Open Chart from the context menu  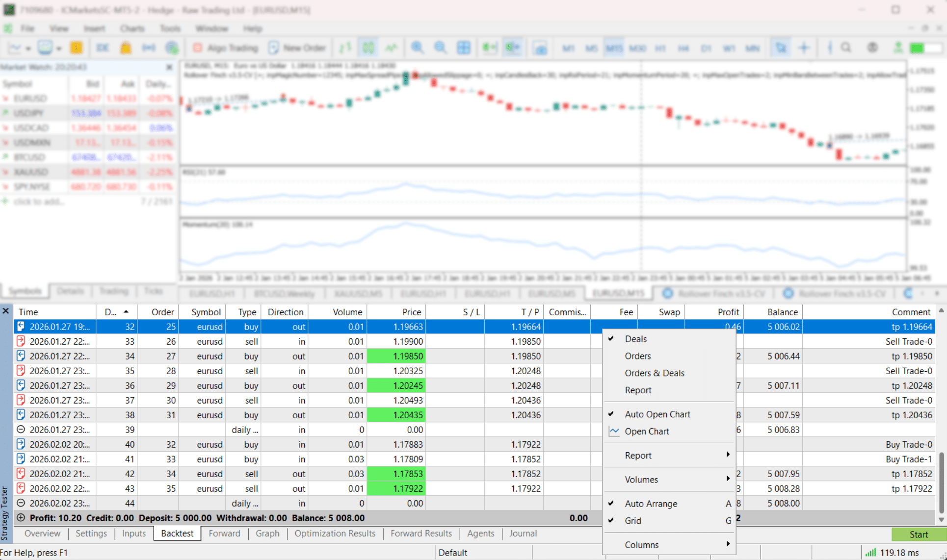[x=647, y=432]
